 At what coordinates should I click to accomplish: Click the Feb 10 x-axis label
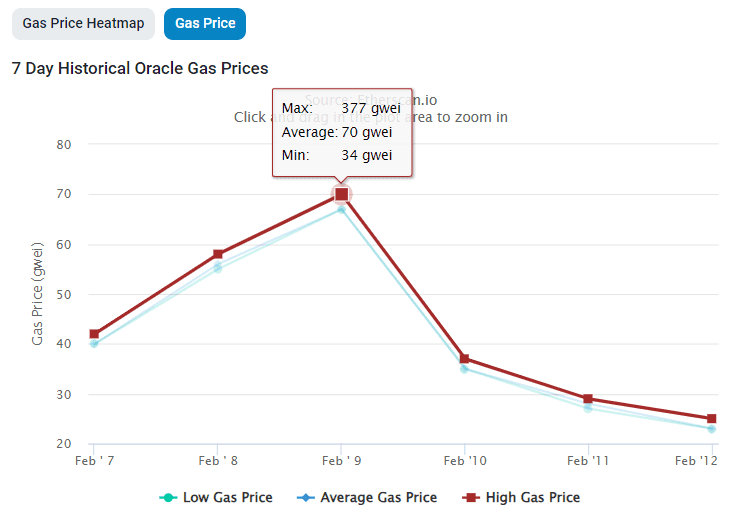pos(464,460)
